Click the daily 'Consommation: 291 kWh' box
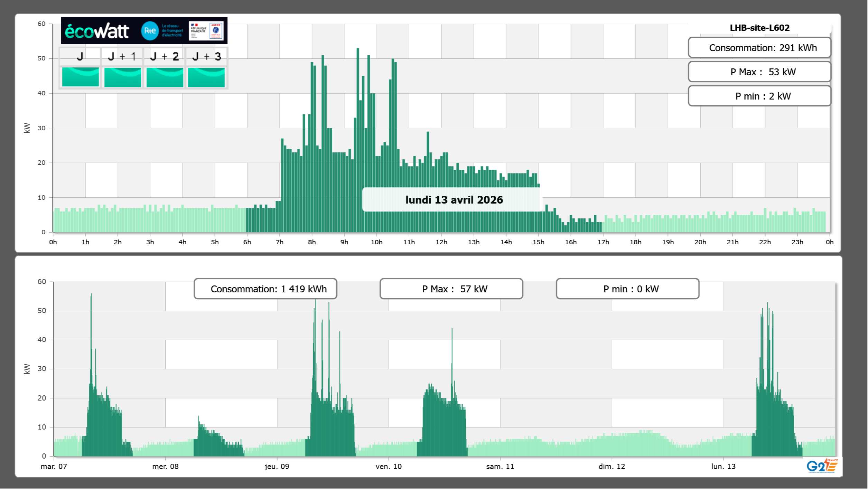This screenshot has height=489, width=868. click(x=759, y=48)
